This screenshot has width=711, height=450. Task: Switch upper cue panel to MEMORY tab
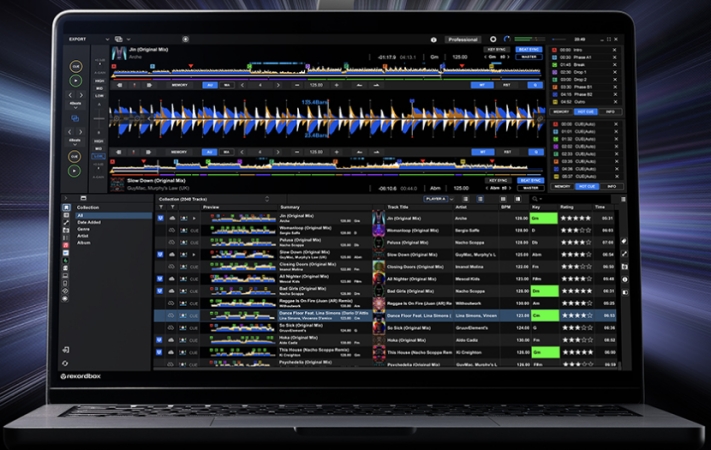[561, 112]
